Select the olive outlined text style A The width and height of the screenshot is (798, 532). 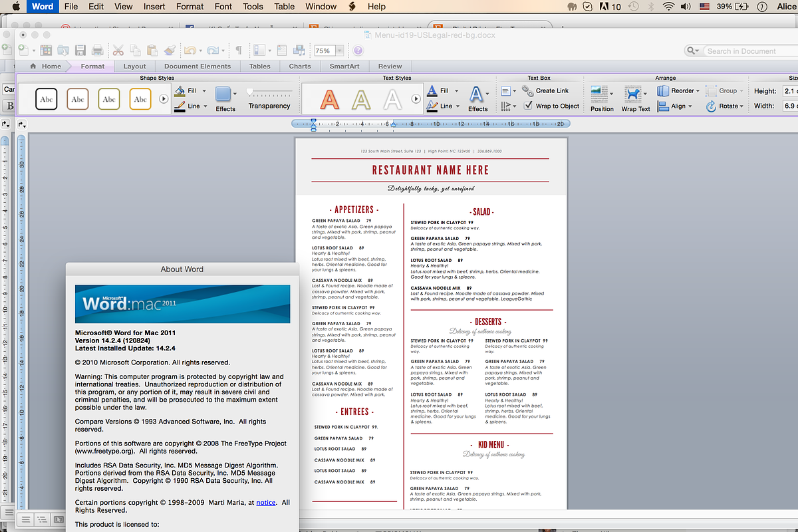coord(361,99)
